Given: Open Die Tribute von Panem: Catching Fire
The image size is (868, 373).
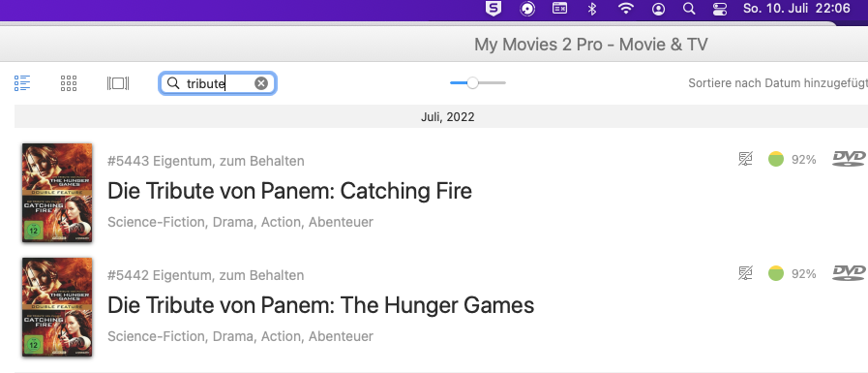Looking at the screenshot, I should [289, 191].
